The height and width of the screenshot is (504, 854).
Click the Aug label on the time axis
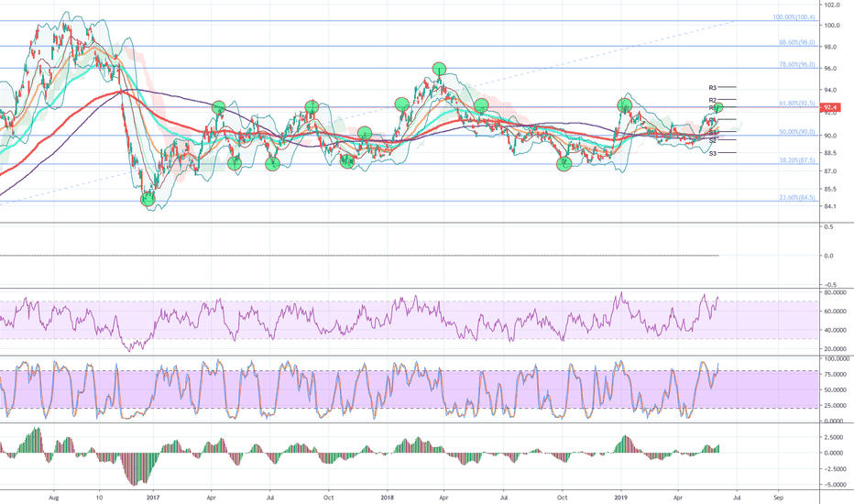pyautogui.click(x=53, y=498)
